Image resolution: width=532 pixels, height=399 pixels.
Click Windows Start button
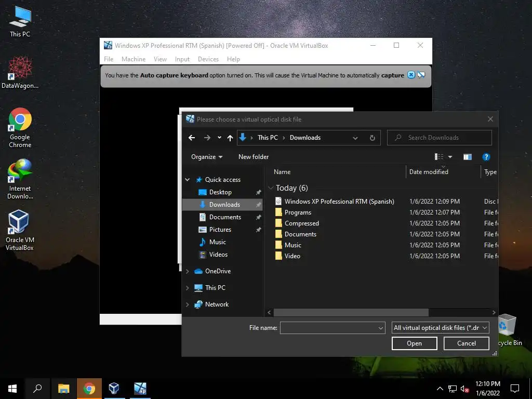pos(12,389)
